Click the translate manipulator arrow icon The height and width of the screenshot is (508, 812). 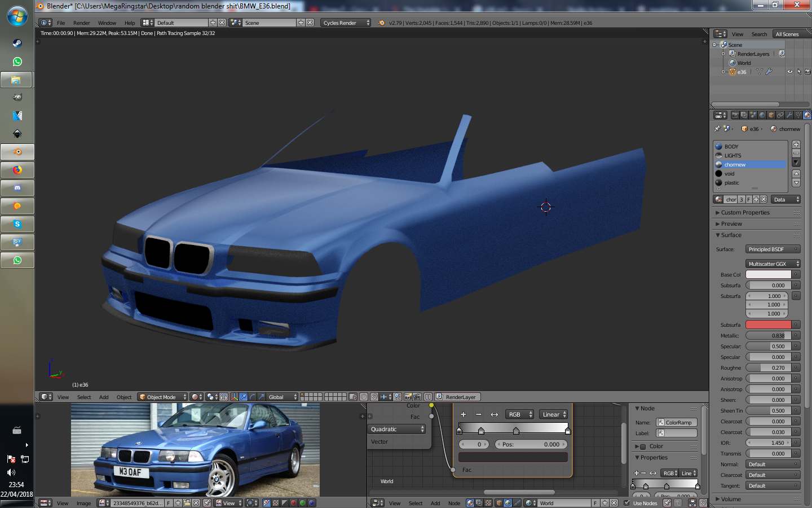click(x=243, y=397)
